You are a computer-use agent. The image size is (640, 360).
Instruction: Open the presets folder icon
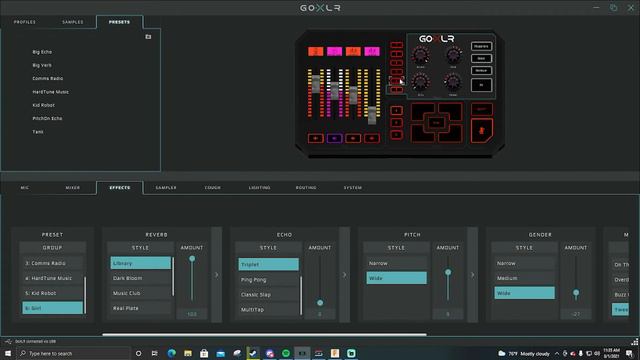(148, 37)
